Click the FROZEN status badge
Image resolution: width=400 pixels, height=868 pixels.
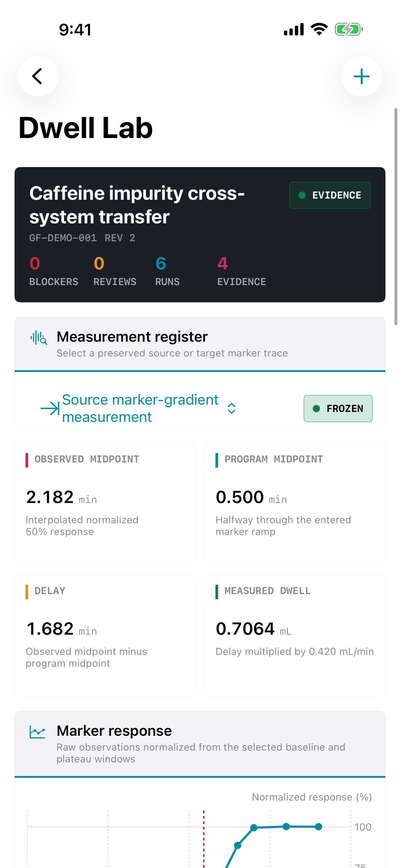coord(338,408)
